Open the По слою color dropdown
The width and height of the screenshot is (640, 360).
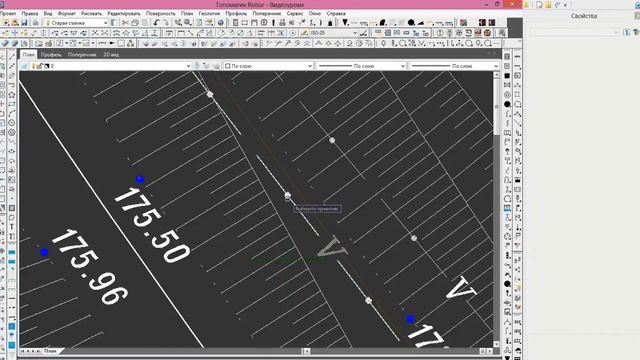[268, 66]
